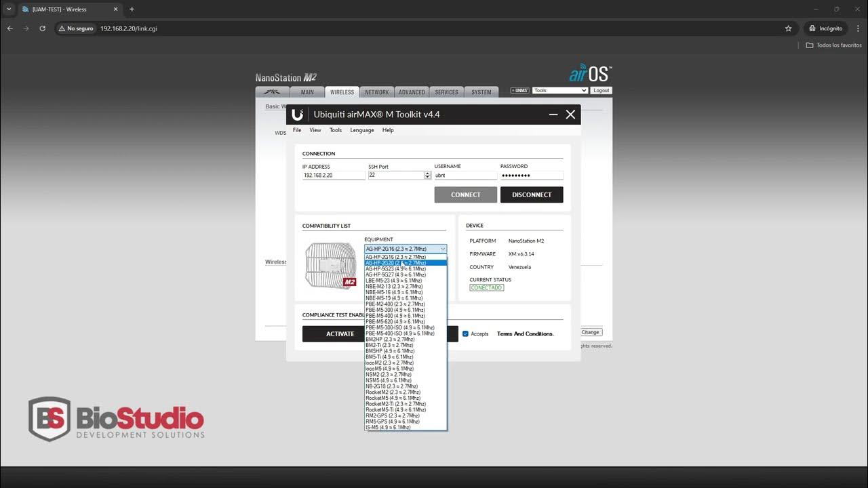
Task: Choose NSM2 equipment option
Action: click(406, 375)
